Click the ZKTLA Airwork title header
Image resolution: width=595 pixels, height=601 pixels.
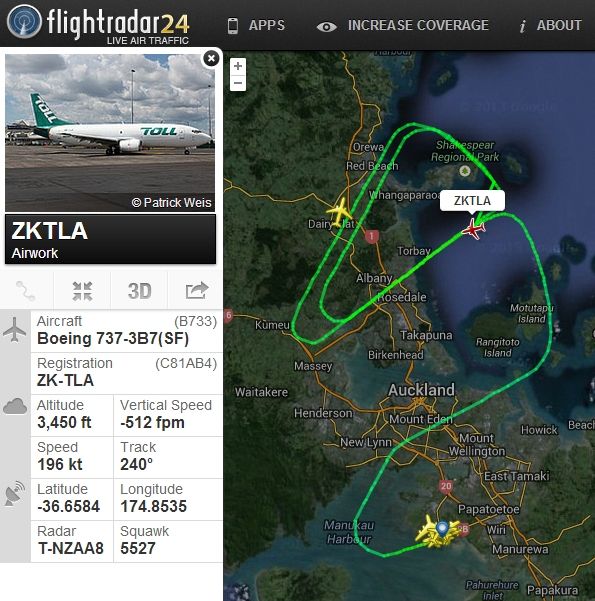(x=110, y=239)
